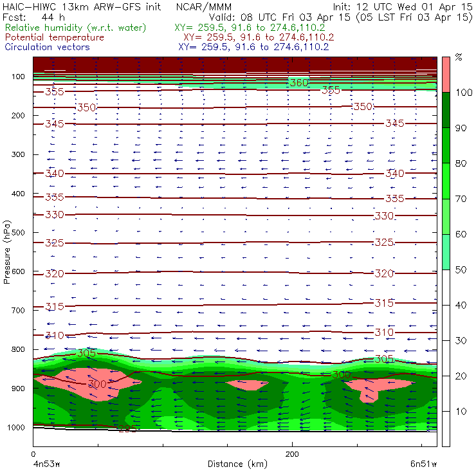Click the blue XY= 259.5, 91.6 coordinates line

point(253,47)
